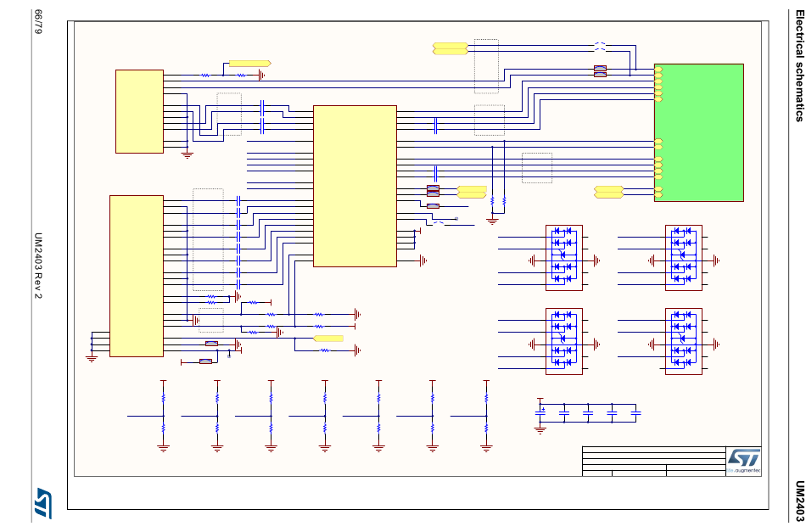Image resolution: width=806 pixels, height=532 pixels.
Task: Select the large green connector block
Action: pos(698,132)
